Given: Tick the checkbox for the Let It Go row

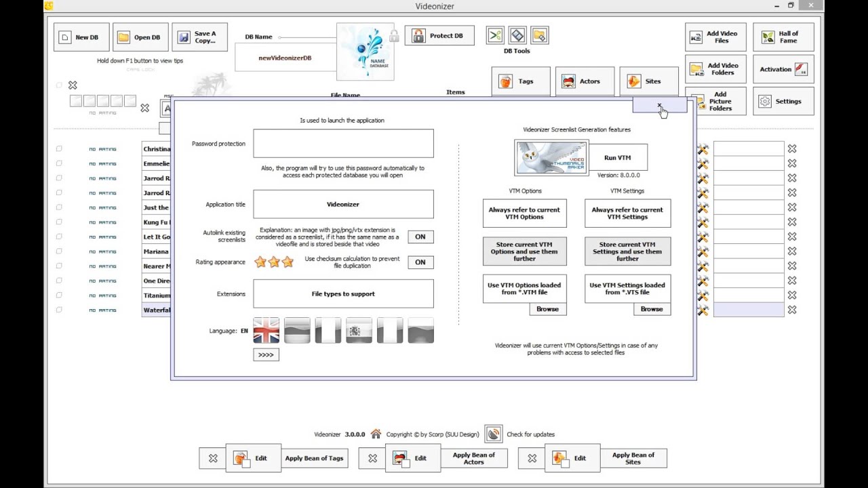Looking at the screenshot, I should click(x=59, y=237).
